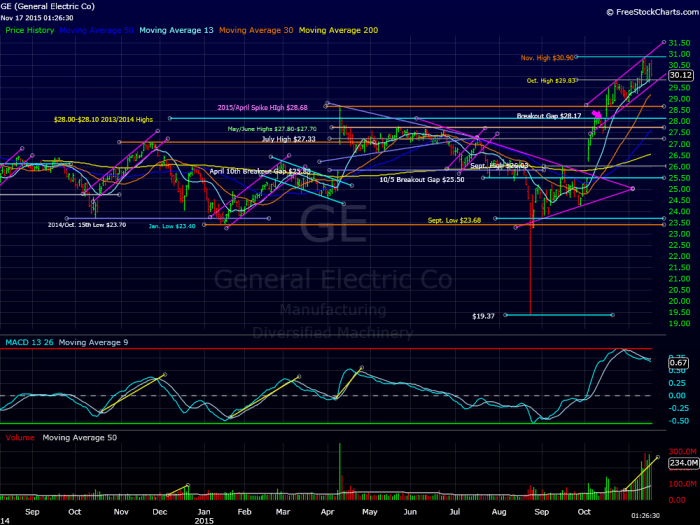This screenshot has height=525, width=700.
Task: Click the Sep 2014 time axis label
Action: 32,512
